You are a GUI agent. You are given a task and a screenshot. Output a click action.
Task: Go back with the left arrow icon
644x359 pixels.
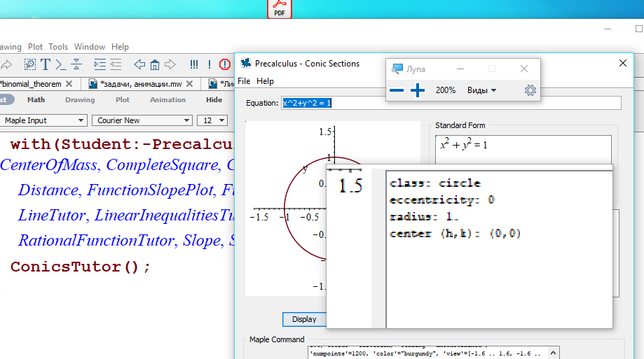click(139, 64)
